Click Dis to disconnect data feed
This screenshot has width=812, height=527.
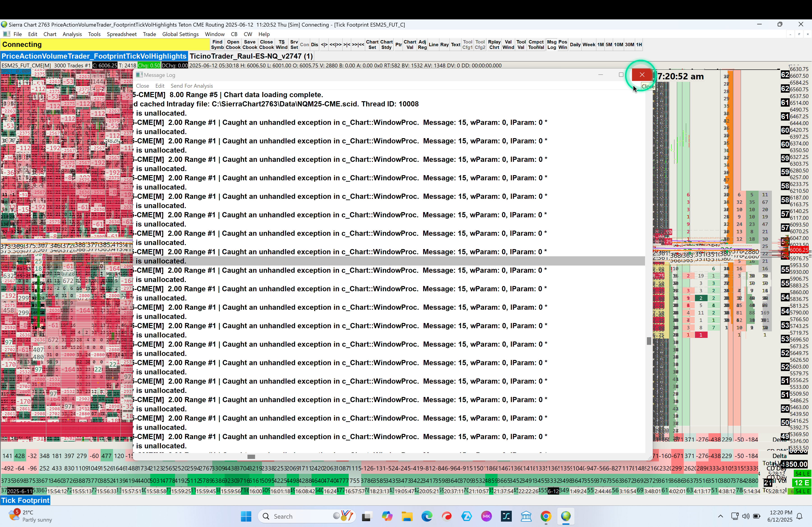tap(314, 45)
